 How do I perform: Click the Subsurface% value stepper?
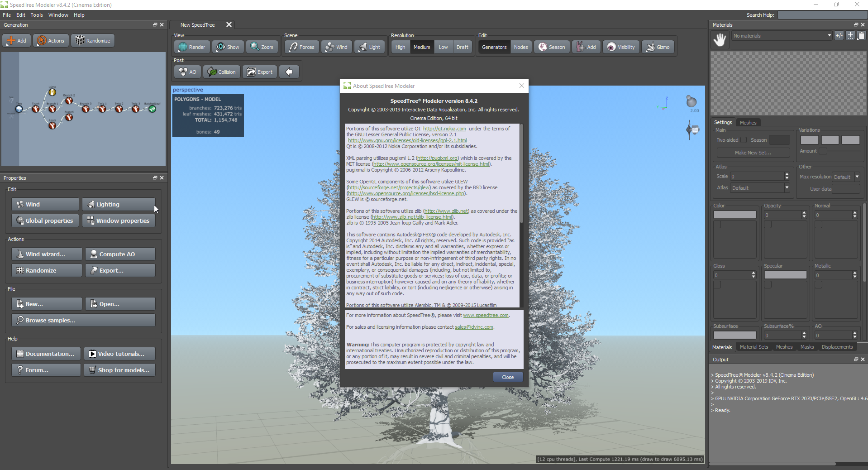(804, 336)
